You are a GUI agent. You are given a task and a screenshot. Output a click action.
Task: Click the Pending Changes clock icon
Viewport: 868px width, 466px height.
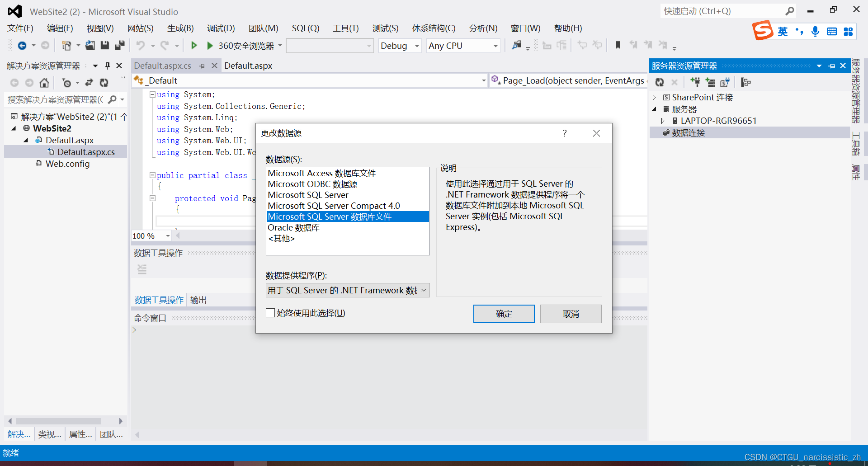click(x=67, y=83)
